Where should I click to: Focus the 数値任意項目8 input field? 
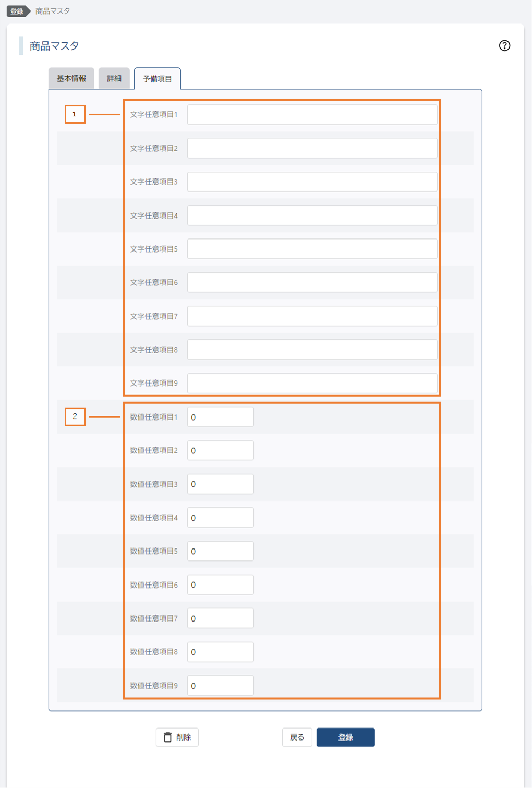tap(220, 652)
